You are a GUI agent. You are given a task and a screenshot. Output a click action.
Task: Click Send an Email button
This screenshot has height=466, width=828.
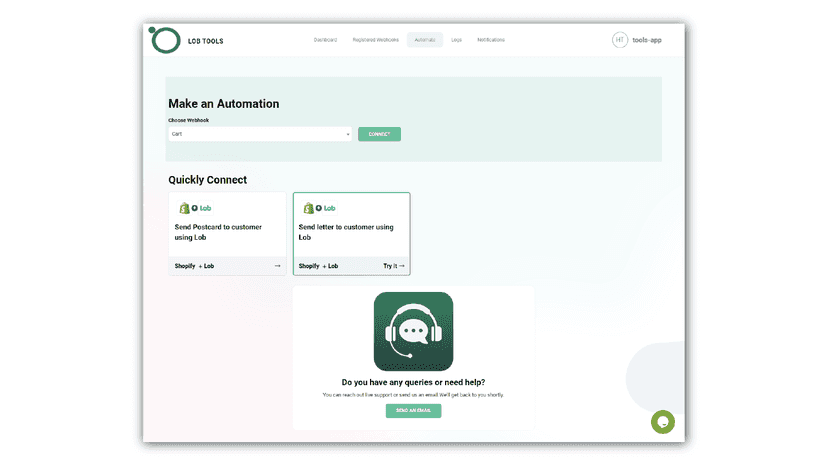click(413, 411)
